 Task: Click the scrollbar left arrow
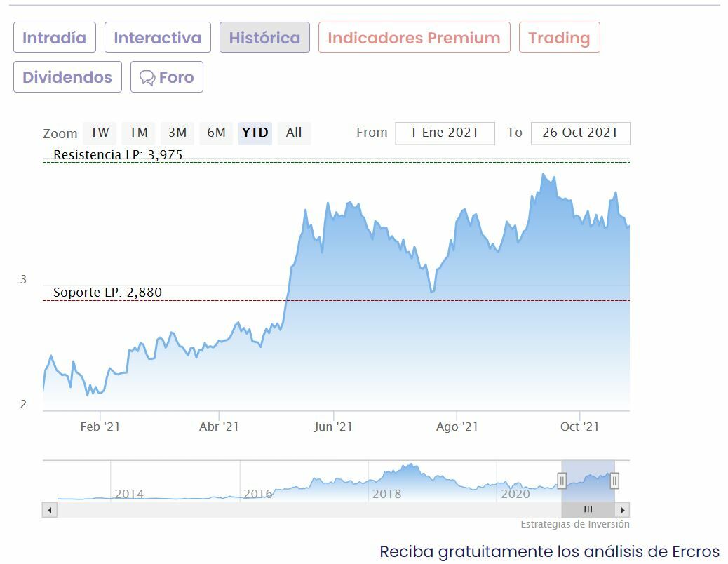tap(49, 510)
